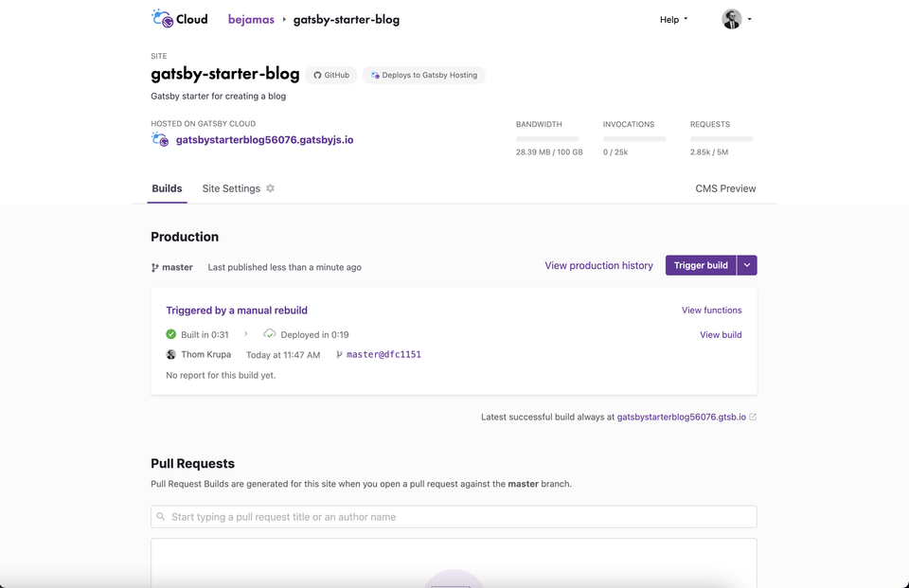Click the Production heading
The image size is (909, 588).
(185, 237)
